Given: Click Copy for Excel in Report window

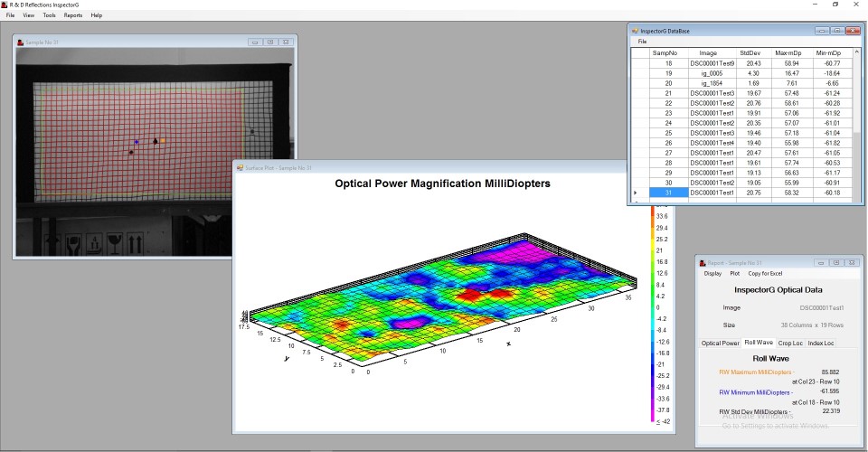Looking at the screenshot, I should [765, 273].
